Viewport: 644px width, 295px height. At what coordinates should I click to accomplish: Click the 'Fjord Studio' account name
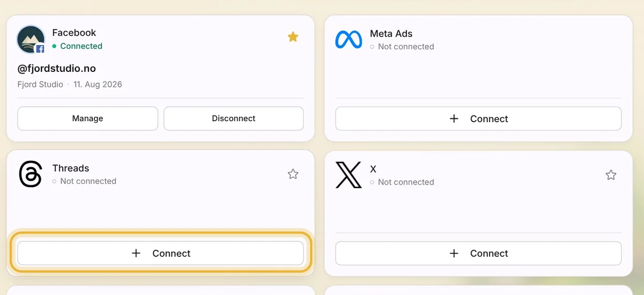coord(40,84)
